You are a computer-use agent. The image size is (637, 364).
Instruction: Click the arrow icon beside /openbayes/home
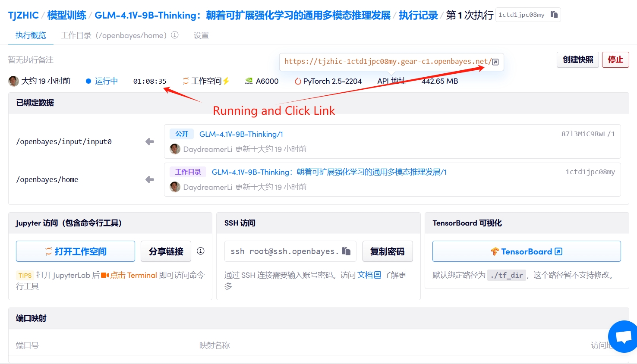(x=150, y=179)
